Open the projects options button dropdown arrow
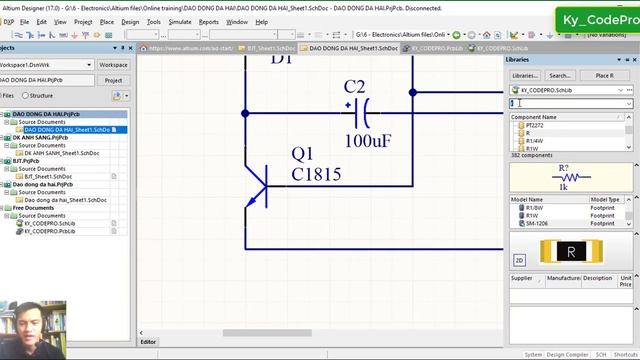The width and height of the screenshot is (640, 360). [127, 96]
